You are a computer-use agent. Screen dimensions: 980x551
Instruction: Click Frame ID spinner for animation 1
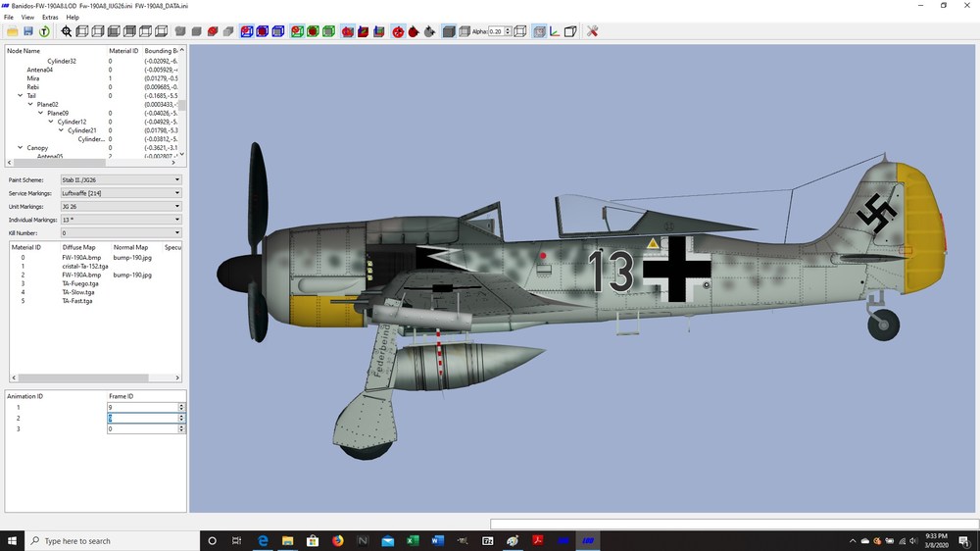(x=181, y=407)
